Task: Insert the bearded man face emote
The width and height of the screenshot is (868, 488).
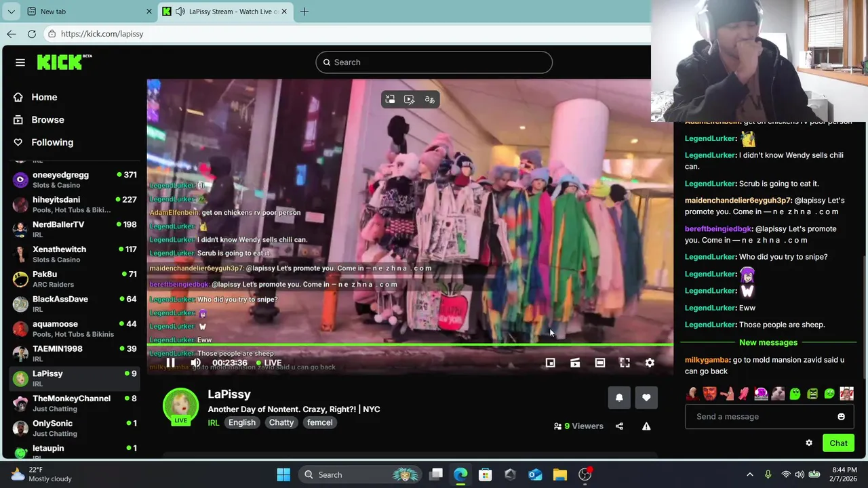Action: (709, 394)
